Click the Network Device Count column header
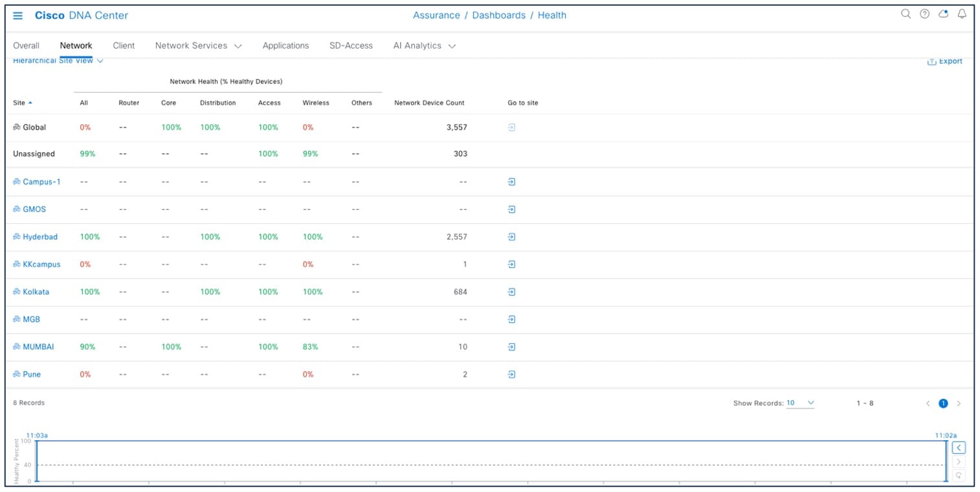 (429, 103)
